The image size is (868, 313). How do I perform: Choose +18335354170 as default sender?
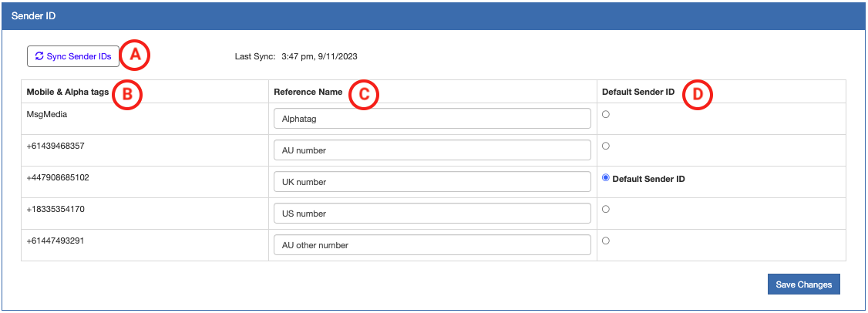(606, 209)
